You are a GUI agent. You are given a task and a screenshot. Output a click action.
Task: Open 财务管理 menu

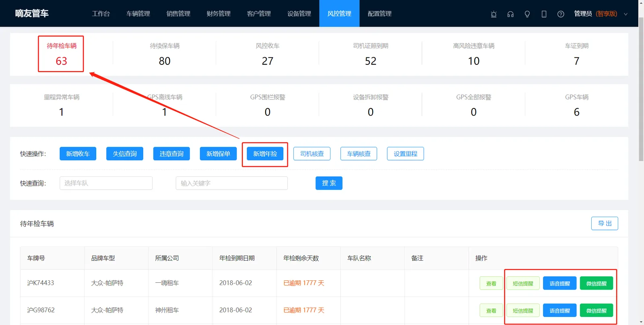(219, 14)
